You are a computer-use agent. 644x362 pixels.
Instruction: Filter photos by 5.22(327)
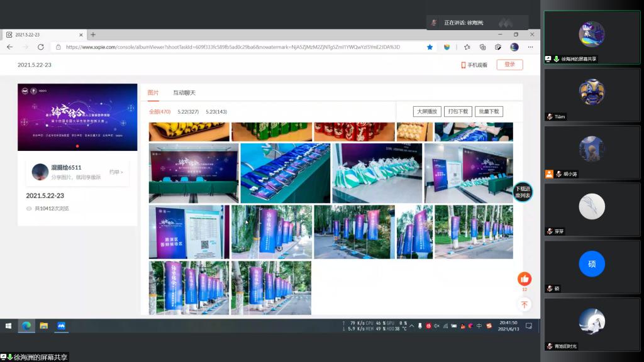point(188,111)
